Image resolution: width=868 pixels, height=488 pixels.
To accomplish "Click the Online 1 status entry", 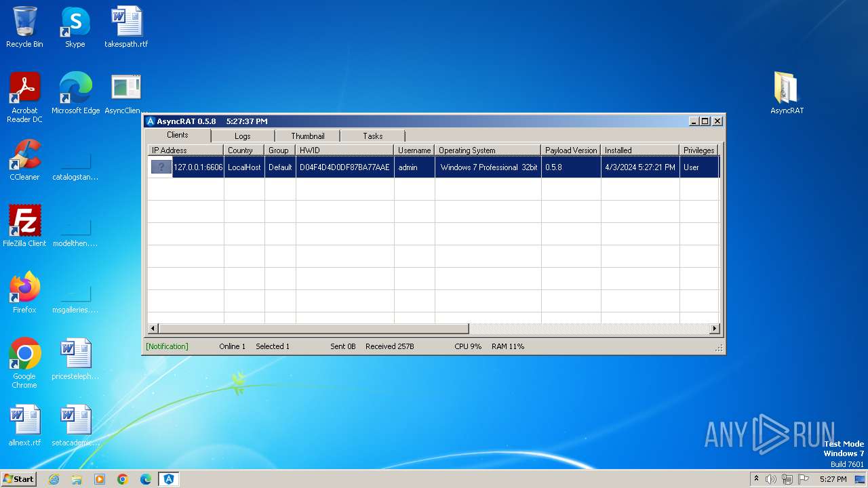I will point(232,346).
